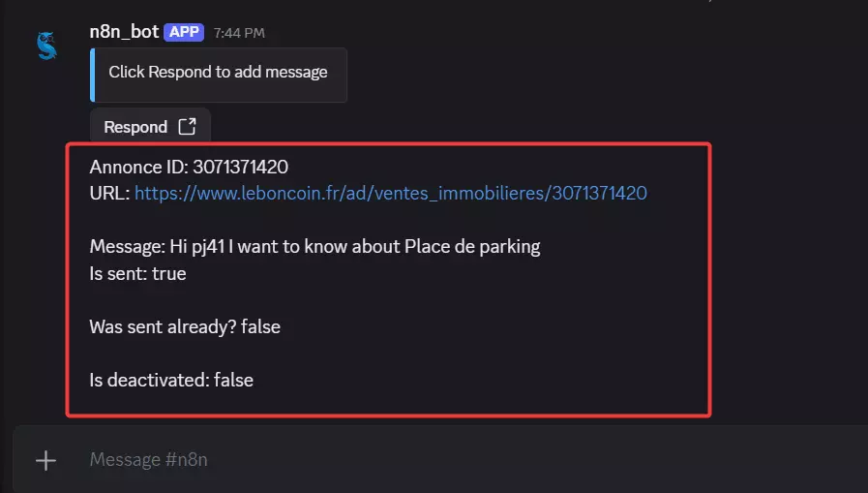The image size is (868, 493).
Task: Focus the Message #n8n input field
Action: tap(435, 459)
